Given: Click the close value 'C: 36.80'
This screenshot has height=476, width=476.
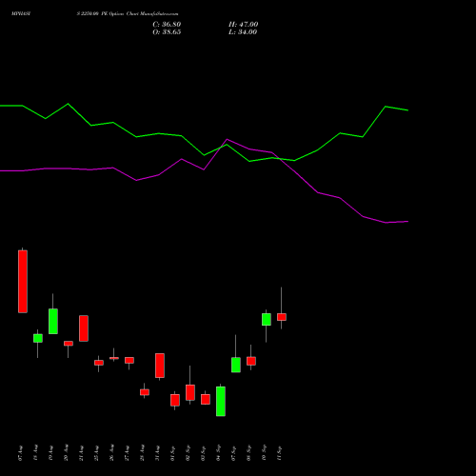Looking at the screenshot, I should [x=167, y=25].
